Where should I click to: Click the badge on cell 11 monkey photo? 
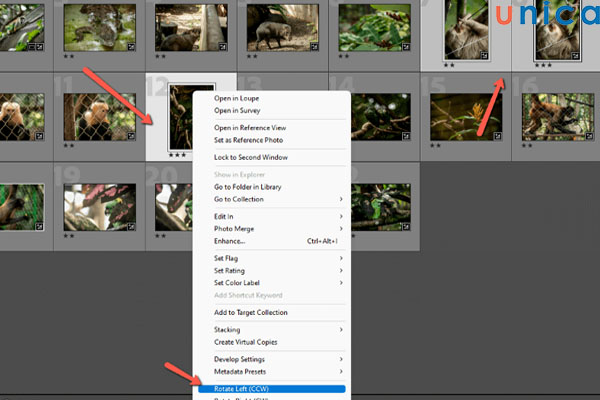coord(131,136)
